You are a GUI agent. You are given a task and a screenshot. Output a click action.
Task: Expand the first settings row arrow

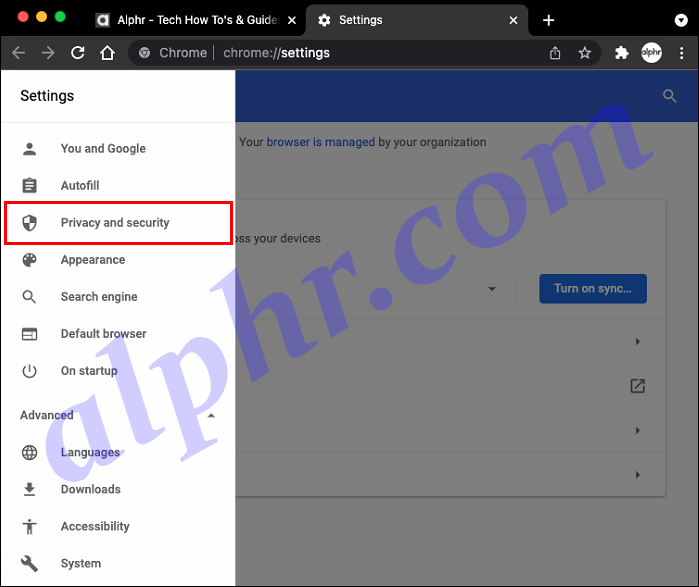tap(637, 341)
